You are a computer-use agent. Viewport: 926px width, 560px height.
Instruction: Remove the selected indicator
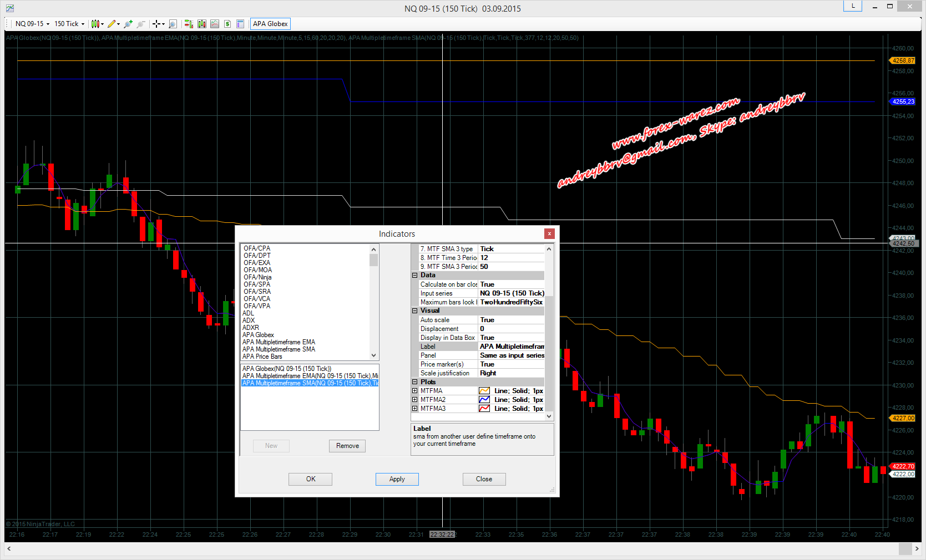tap(347, 446)
